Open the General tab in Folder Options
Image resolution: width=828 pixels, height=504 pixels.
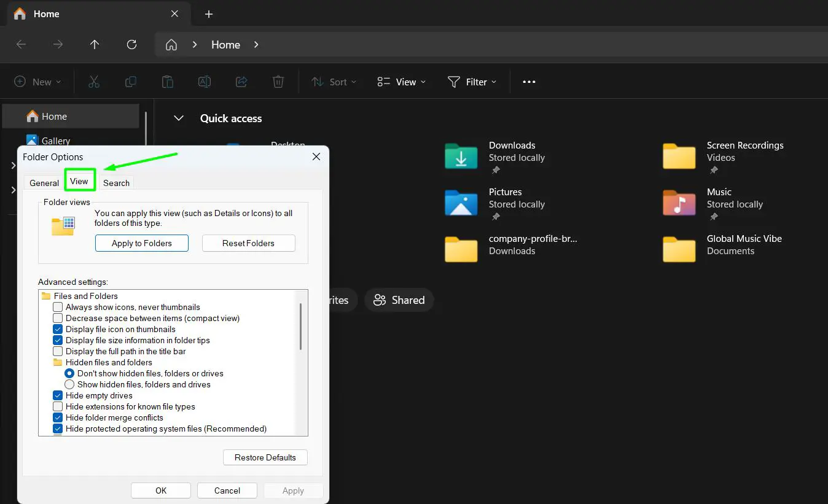(x=43, y=182)
